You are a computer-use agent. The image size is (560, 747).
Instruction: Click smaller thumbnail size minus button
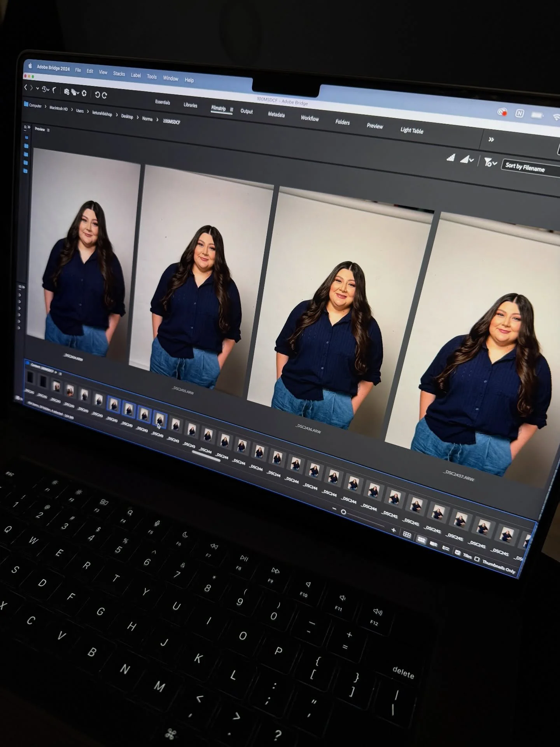click(334, 509)
